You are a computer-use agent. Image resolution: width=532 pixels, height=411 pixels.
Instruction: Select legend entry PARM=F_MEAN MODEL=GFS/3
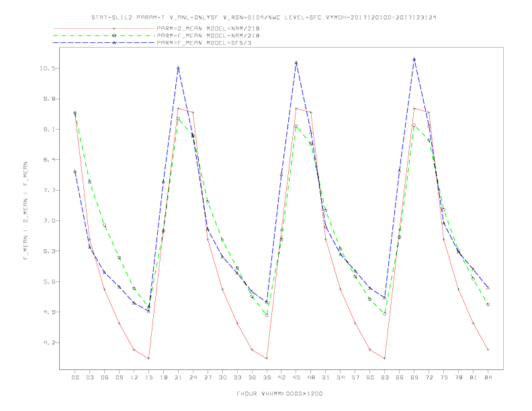click(x=204, y=43)
